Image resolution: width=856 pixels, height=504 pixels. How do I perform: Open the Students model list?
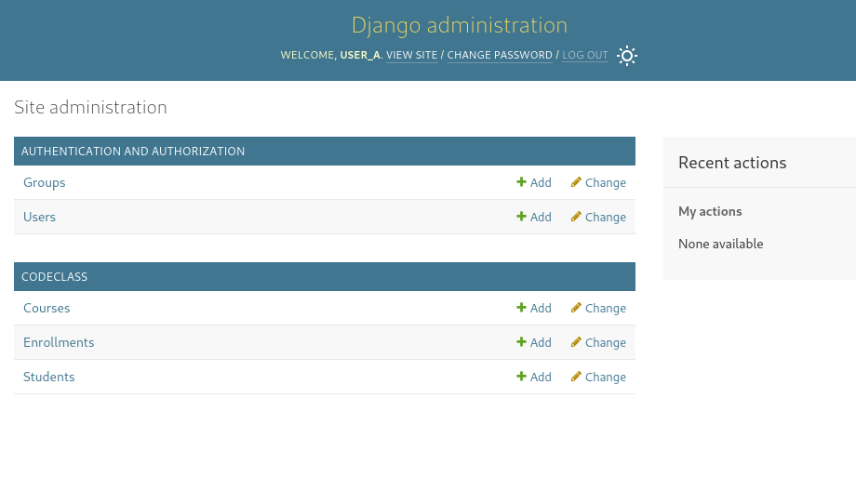click(x=48, y=377)
